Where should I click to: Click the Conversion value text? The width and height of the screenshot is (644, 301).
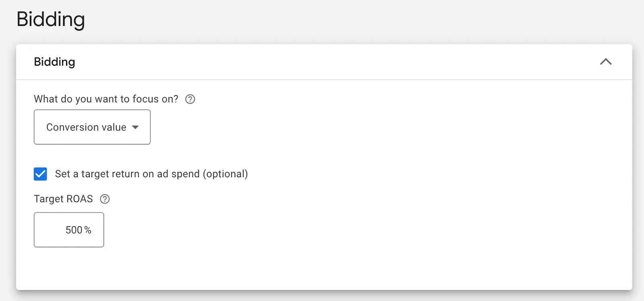point(85,127)
